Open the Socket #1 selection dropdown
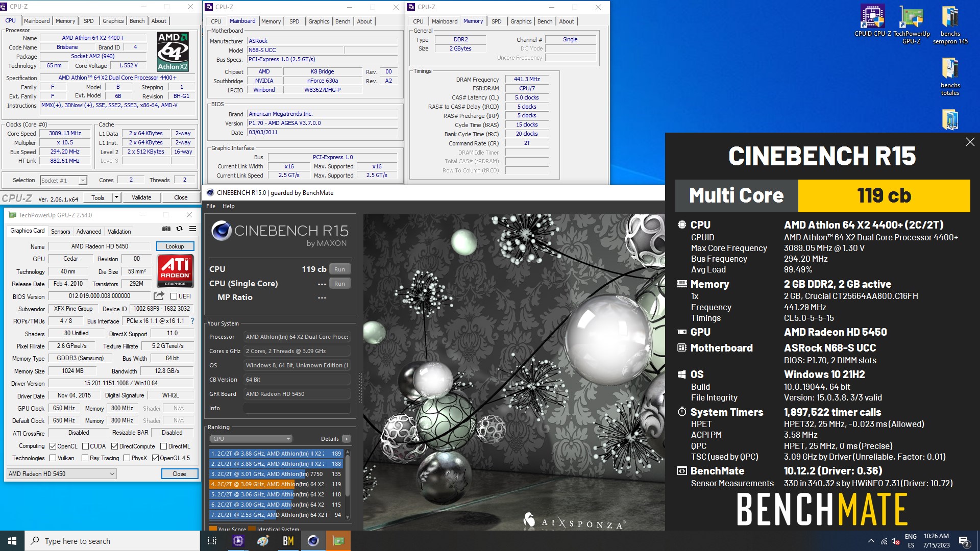 pos(63,180)
